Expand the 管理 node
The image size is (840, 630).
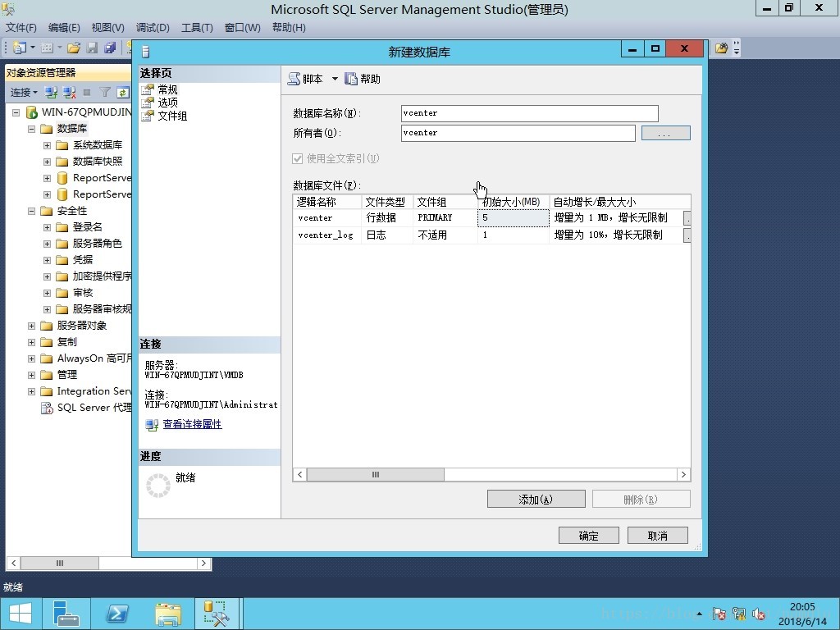click(x=32, y=375)
